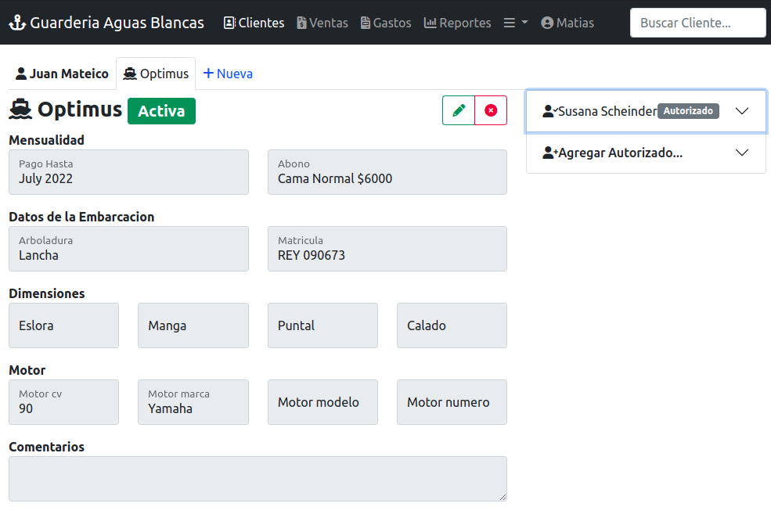Open the hamburger dropdown menu
Viewport: 771px width, 532px height.
pyautogui.click(x=516, y=23)
